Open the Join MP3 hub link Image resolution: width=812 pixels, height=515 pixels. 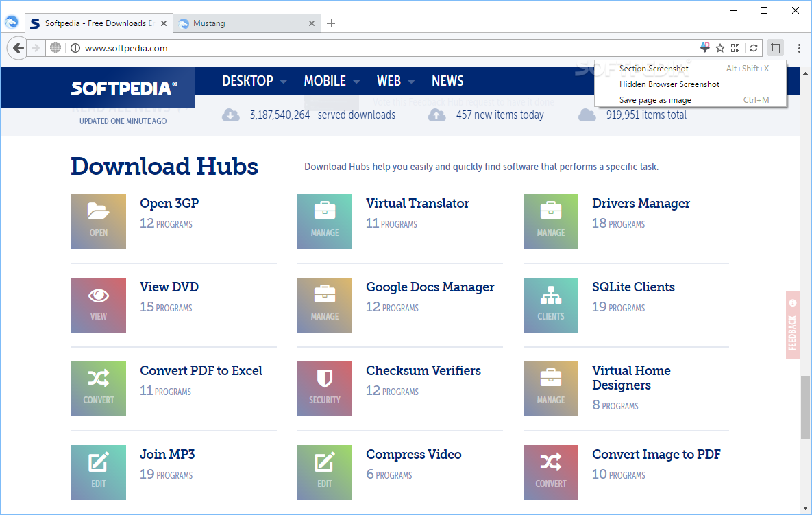tap(167, 454)
